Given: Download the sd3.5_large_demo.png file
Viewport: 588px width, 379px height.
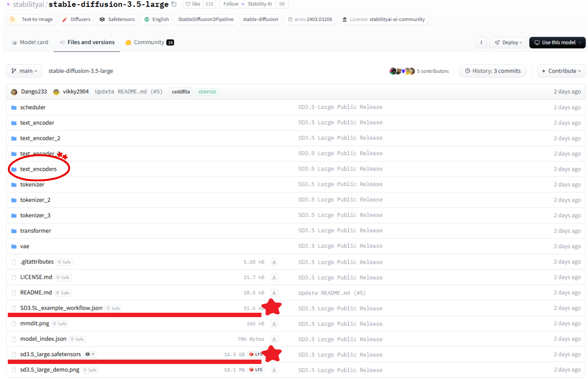Looking at the screenshot, I should tap(274, 370).
